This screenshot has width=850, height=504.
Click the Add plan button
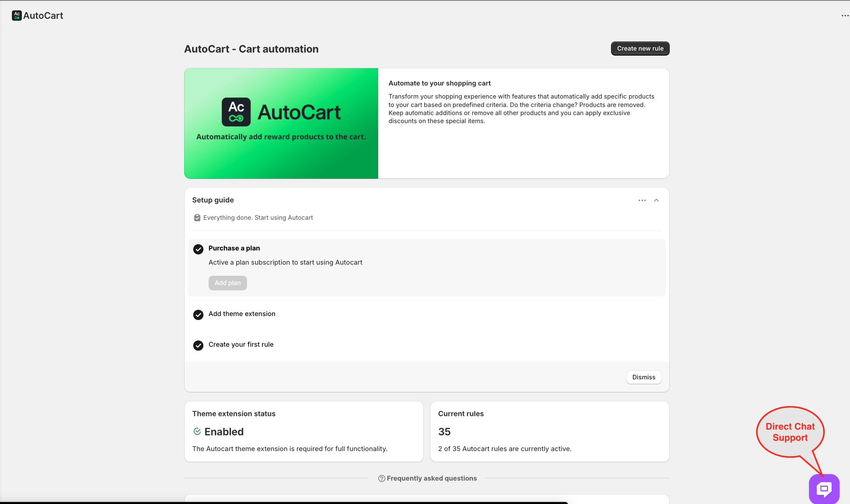tap(227, 283)
